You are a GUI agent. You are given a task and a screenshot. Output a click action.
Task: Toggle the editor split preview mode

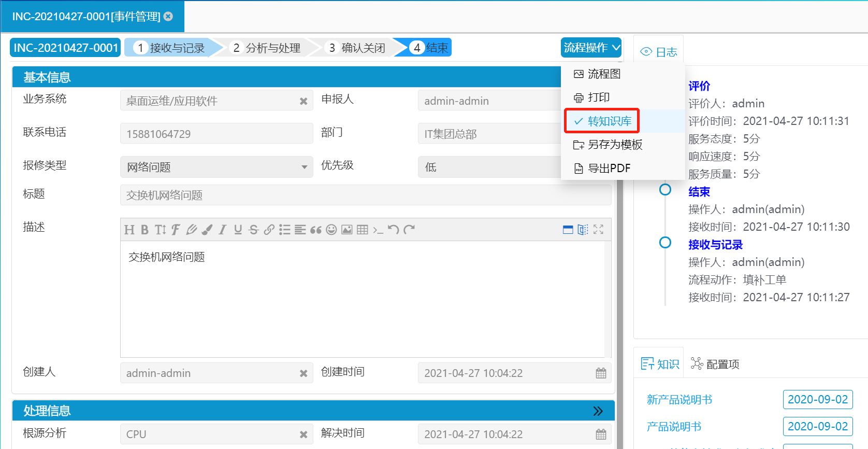(x=583, y=230)
